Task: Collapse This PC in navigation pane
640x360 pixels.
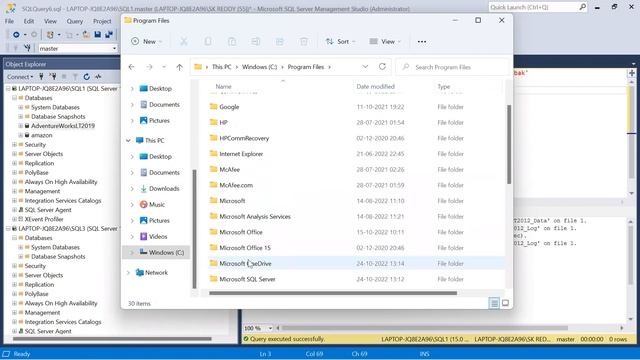Action: (x=128, y=140)
